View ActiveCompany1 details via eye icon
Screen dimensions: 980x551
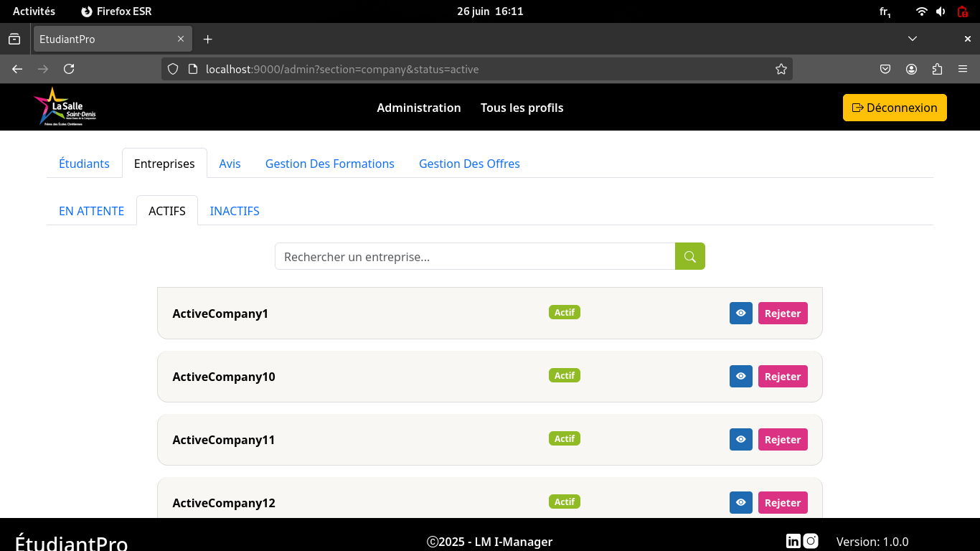pos(740,314)
